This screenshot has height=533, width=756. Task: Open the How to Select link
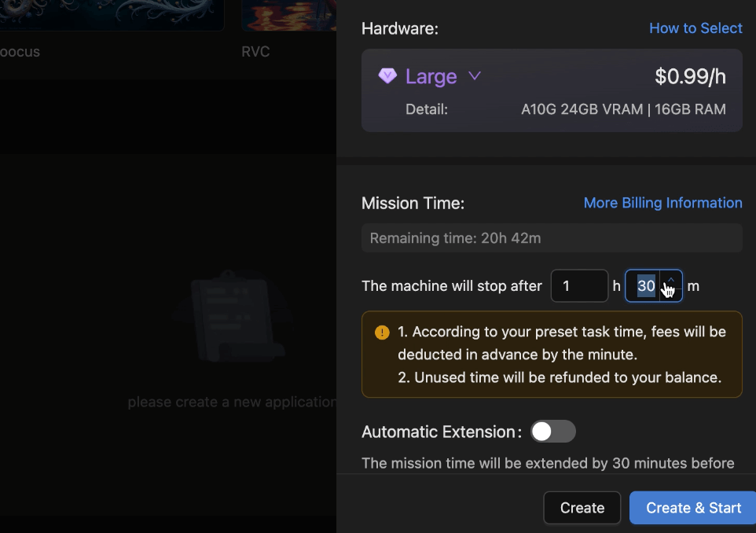pyautogui.click(x=695, y=28)
